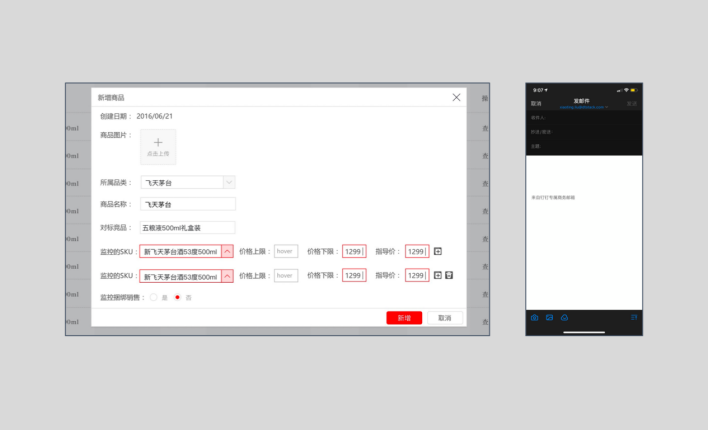Delete the second SKU row with trash icon
The image size is (708, 430).
tap(449, 275)
